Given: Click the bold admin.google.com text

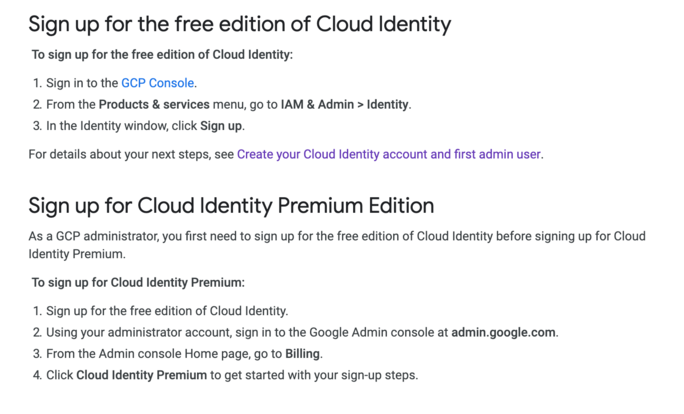Looking at the screenshot, I should point(503,333).
